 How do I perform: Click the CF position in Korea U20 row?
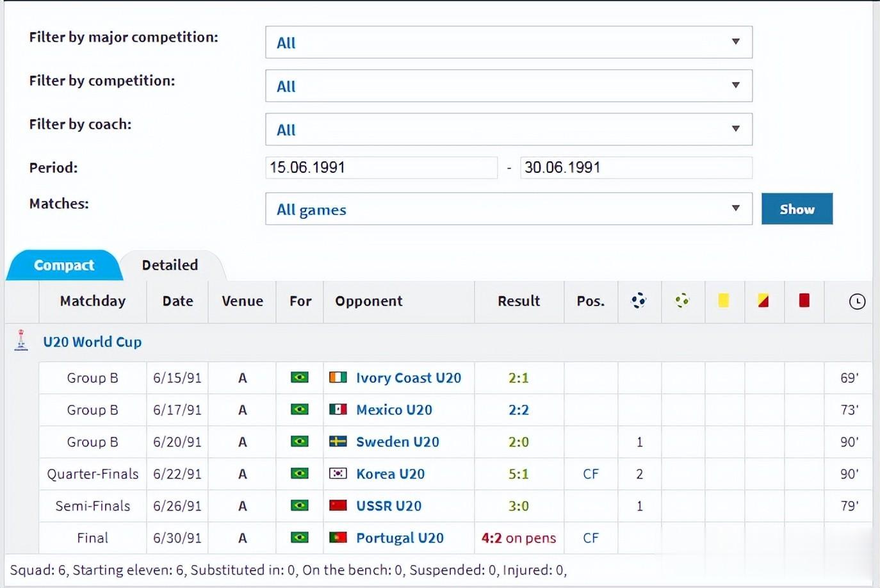[x=591, y=474]
